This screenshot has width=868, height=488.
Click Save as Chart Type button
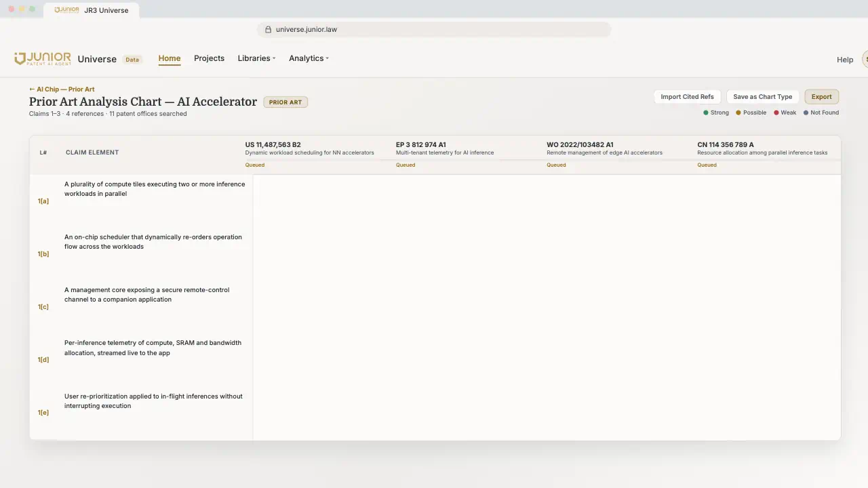pyautogui.click(x=763, y=97)
